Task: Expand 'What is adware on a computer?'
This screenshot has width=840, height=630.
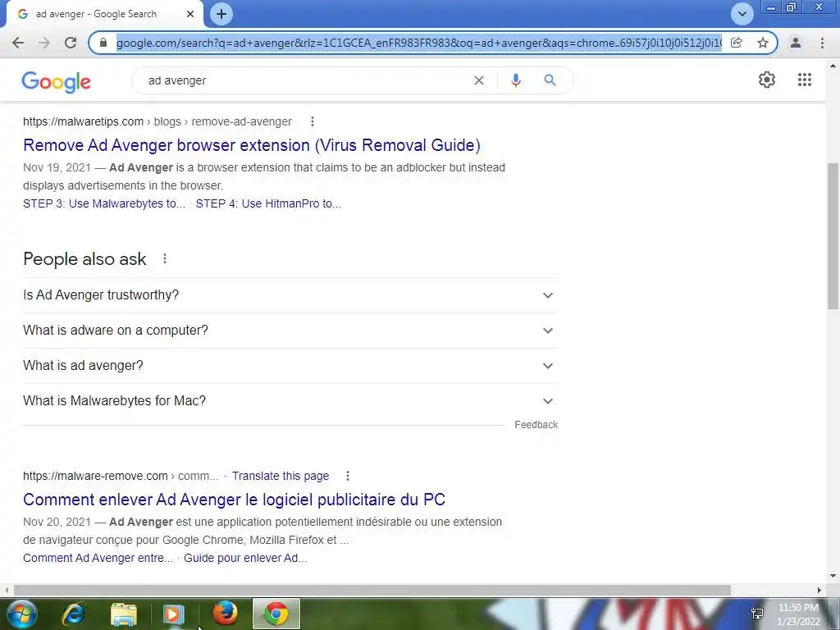Action: tap(290, 331)
